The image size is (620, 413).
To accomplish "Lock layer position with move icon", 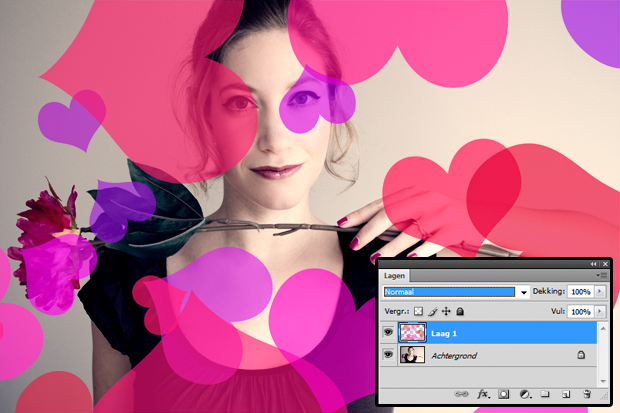I will click(x=446, y=312).
